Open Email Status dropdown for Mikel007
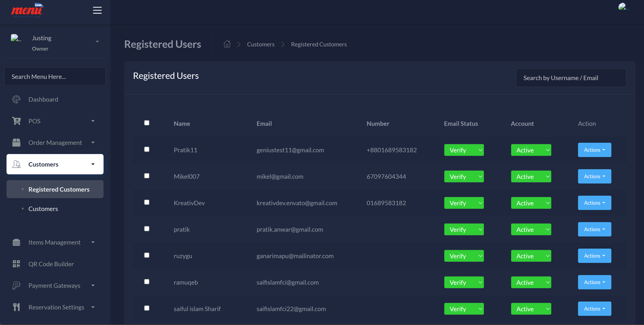 [x=464, y=176]
